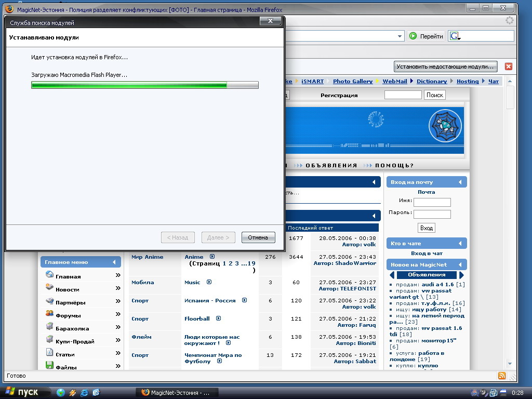Open the Статьи item in Главное меню

[65, 354]
